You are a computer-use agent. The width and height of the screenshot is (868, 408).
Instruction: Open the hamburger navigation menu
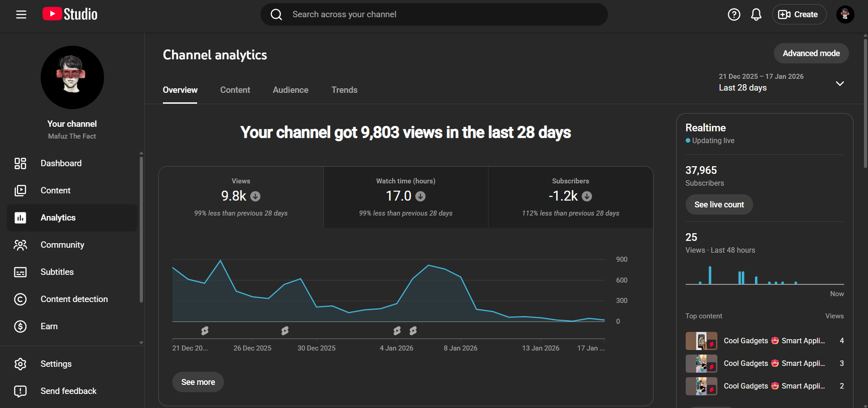click(21, 14)
